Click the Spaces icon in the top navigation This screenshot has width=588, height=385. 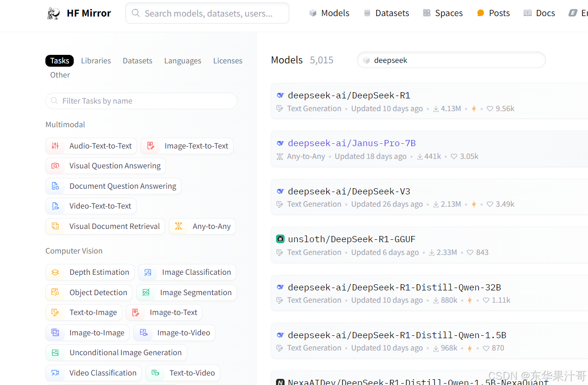(427, 13)
